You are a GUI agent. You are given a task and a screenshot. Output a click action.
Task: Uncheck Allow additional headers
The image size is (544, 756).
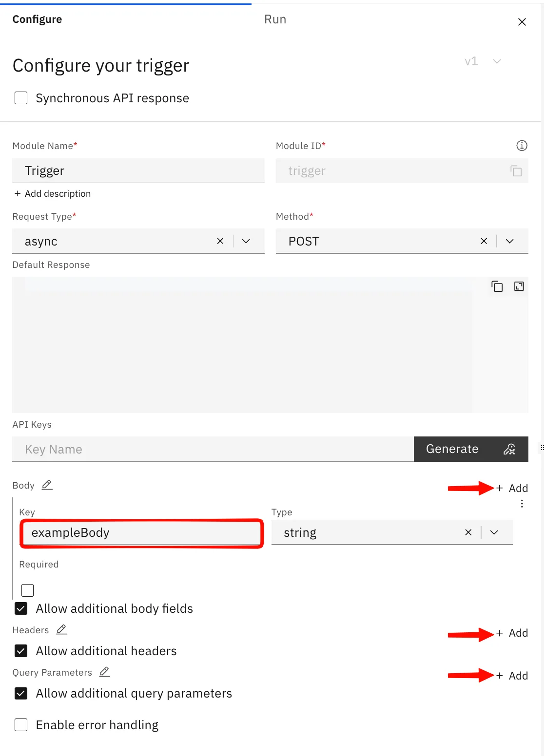click(21, 651)
